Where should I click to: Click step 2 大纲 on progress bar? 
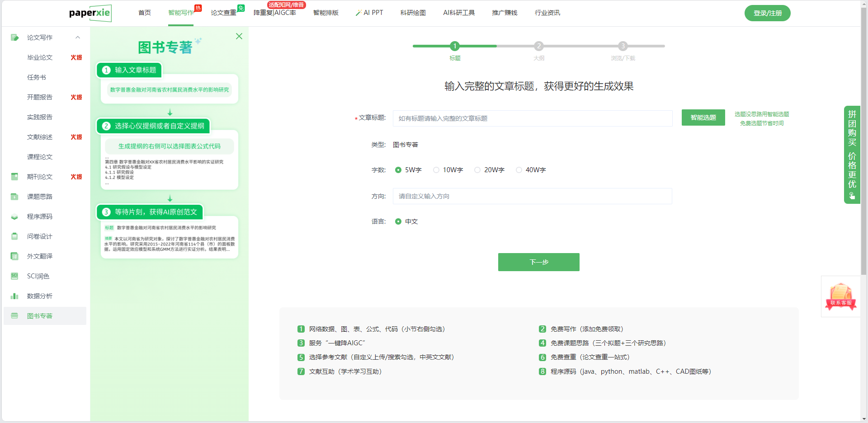click(538, 46)
